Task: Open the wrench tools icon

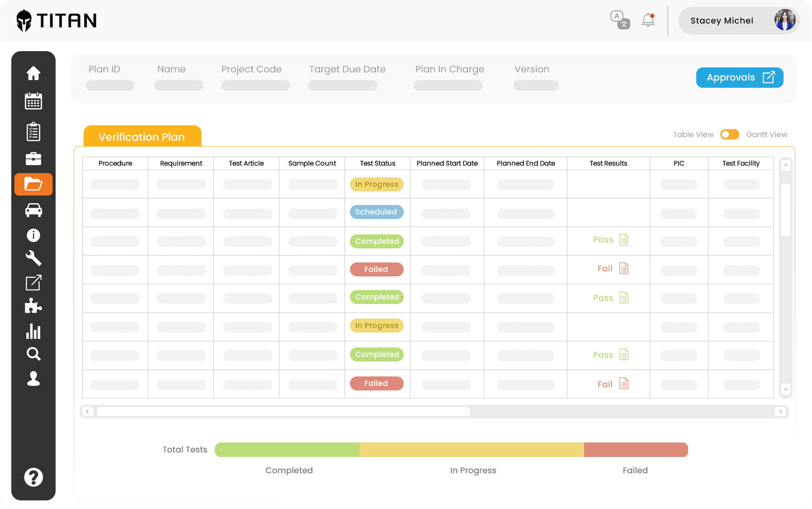Action: tap(33, 258)
